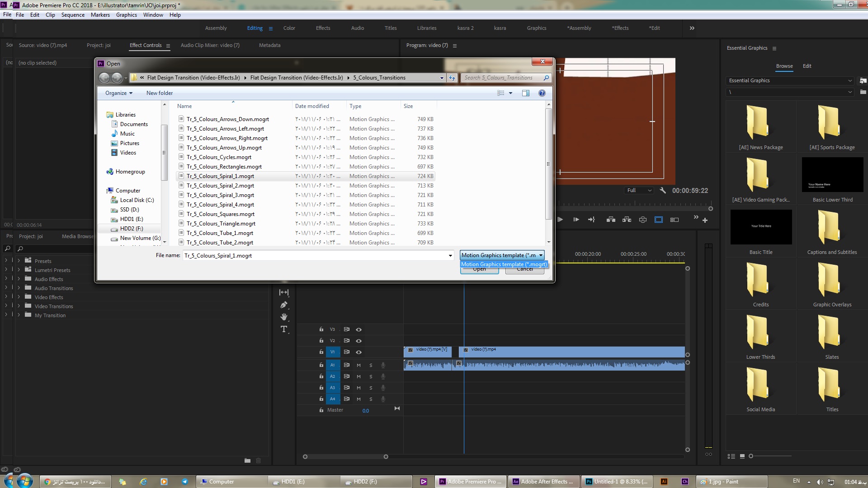Viewport: 868px width, 488px height.
Task: Click the Cancel button in Open dialog
Action: tap(524, 269)
